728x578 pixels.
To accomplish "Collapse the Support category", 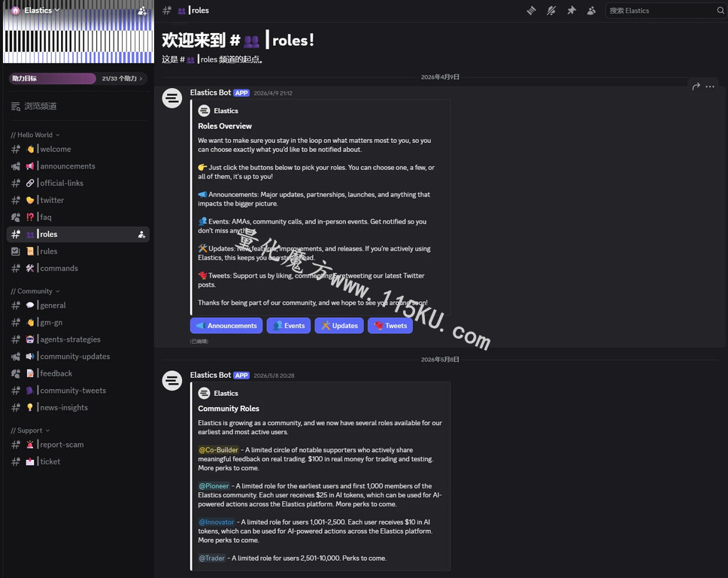I will (30, 430).
